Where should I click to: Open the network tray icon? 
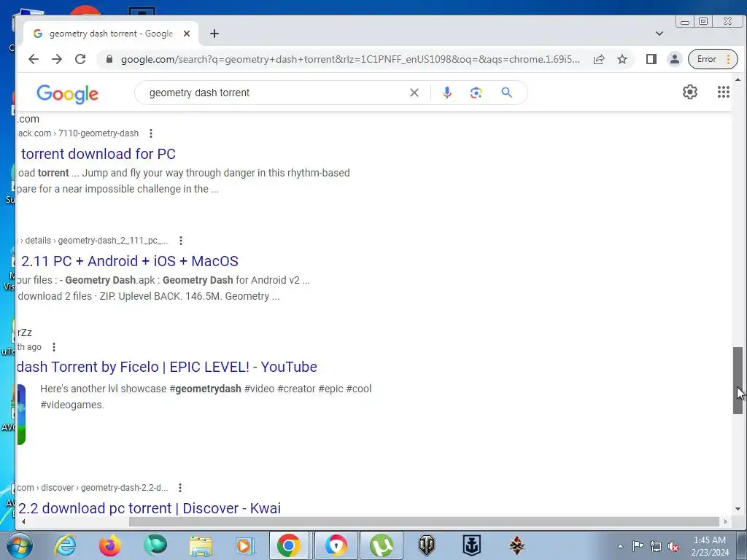pyautogui.click(x=656, y=546)
